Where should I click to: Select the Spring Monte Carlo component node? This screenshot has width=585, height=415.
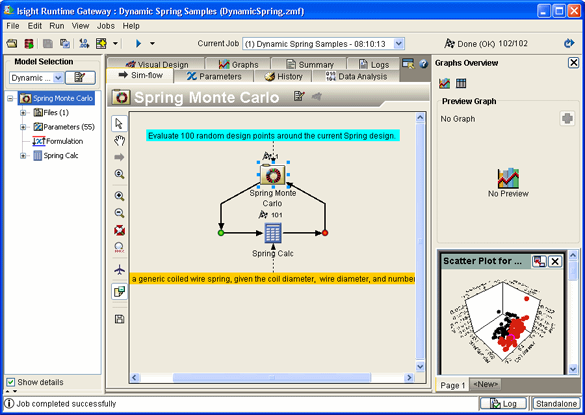click(x=273, y=175)
